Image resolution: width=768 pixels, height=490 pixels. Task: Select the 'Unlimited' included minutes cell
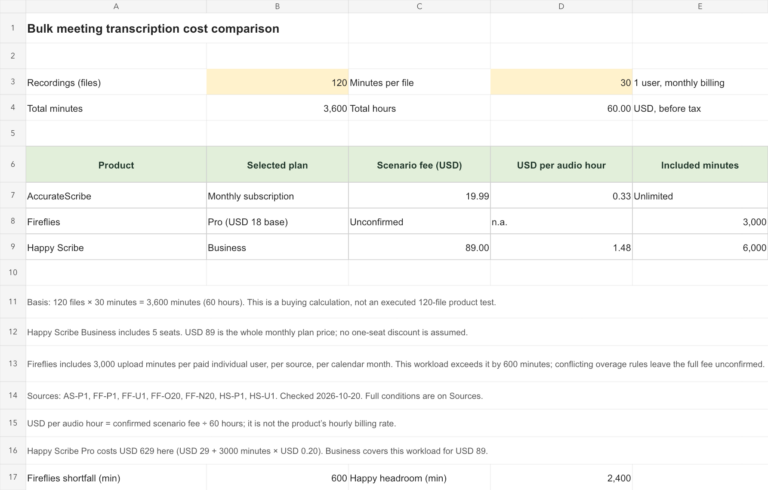(x=700, y=196)
